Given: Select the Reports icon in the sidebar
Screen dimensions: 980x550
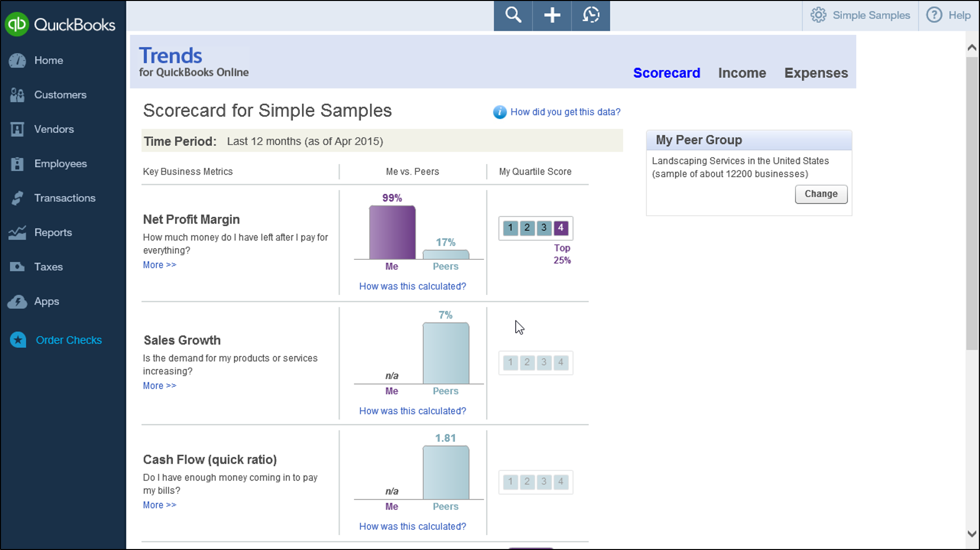Looking at the screenshot, I should [17, 232].
